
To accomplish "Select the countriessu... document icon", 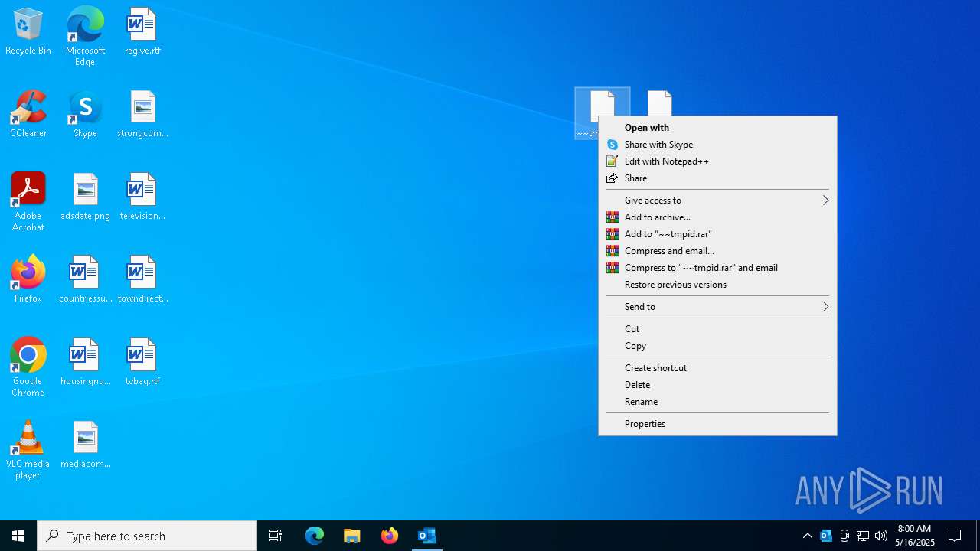I will [85, 280].
